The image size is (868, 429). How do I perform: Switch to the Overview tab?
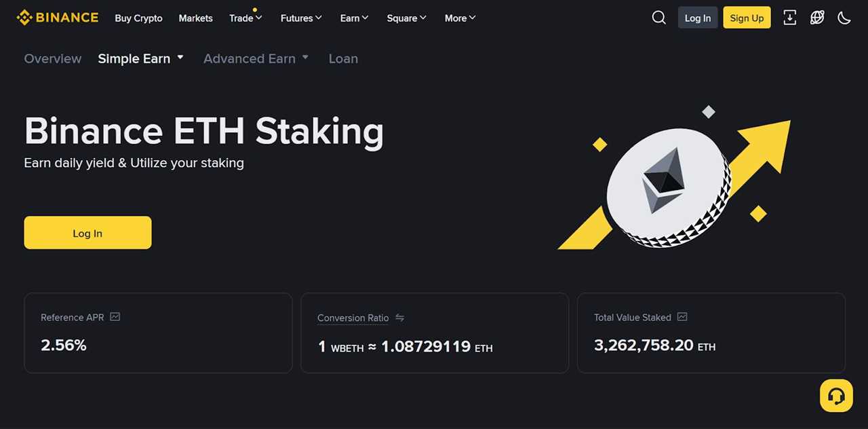(x=52, y=58)
